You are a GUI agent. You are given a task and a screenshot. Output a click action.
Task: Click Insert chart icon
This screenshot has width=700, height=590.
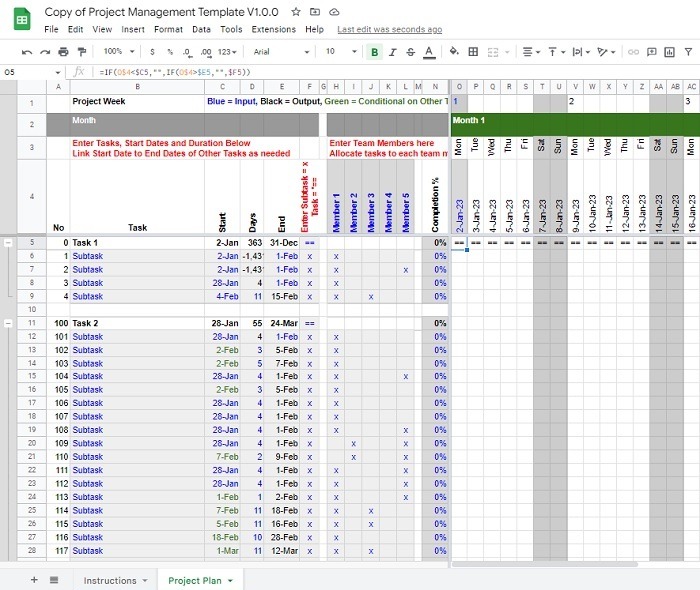click(670, 52)
